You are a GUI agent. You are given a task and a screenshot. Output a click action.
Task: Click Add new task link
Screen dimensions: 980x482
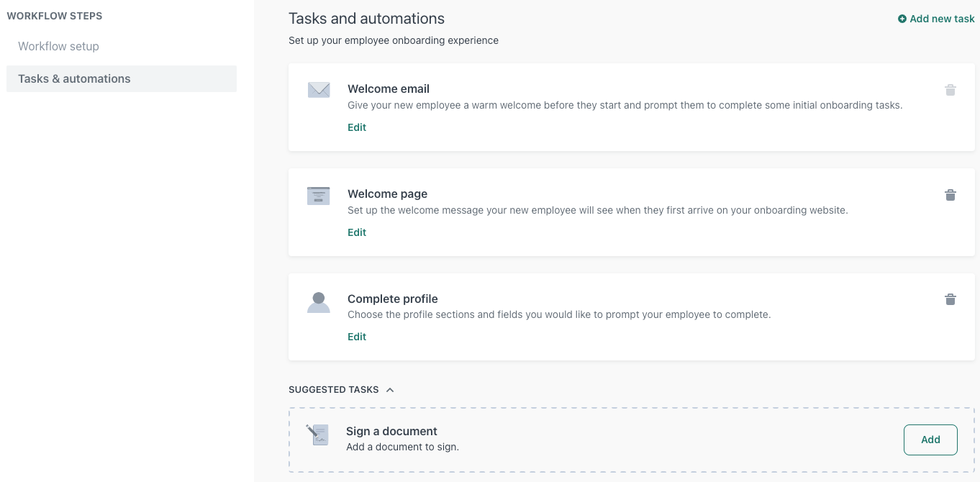[936, 19]
